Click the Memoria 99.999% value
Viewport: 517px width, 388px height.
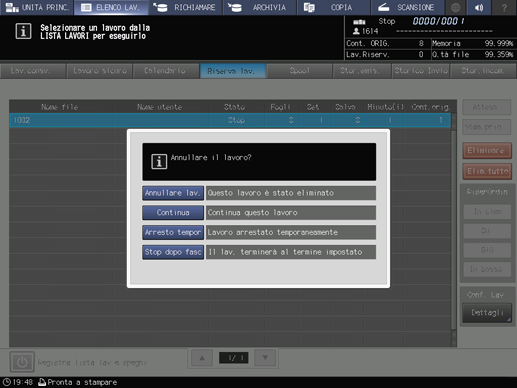[499, 44]
